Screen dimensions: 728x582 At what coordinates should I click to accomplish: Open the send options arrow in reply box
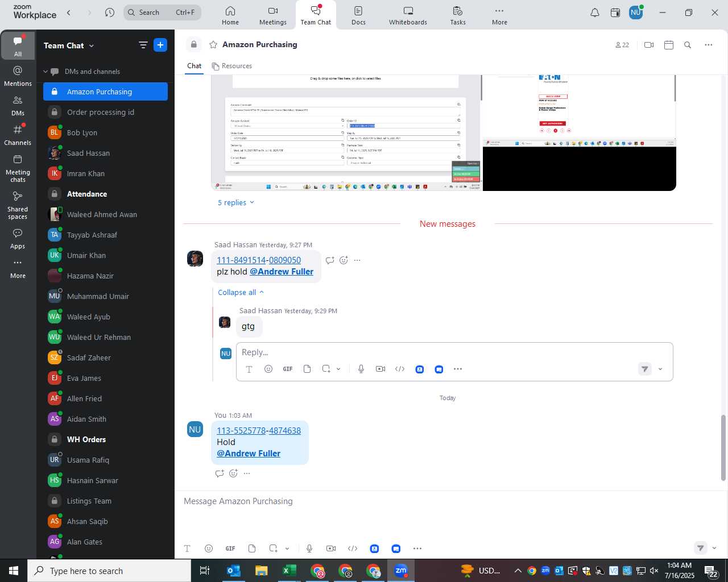pyautogui.click(x=660, y=369)
